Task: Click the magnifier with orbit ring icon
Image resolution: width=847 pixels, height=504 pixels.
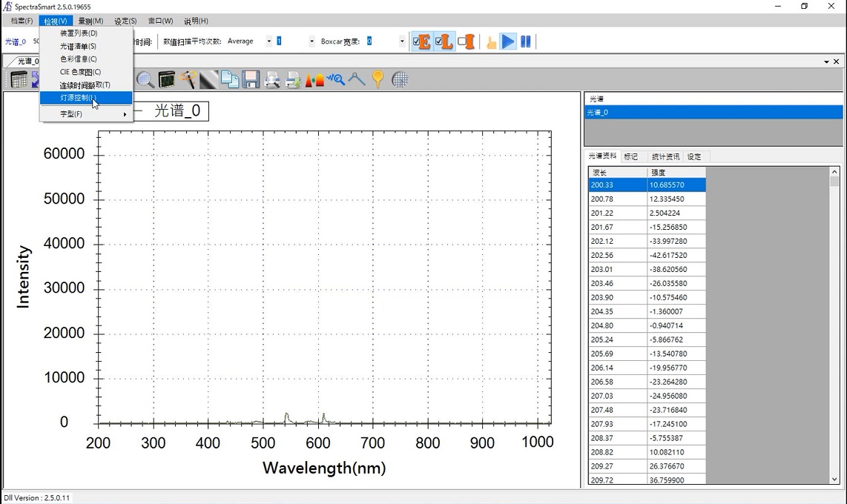Action: coord(188,80)
